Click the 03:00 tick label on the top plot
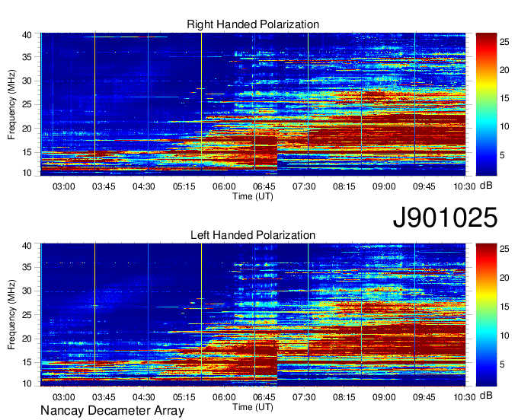518x420 pixels. point(64,186)
